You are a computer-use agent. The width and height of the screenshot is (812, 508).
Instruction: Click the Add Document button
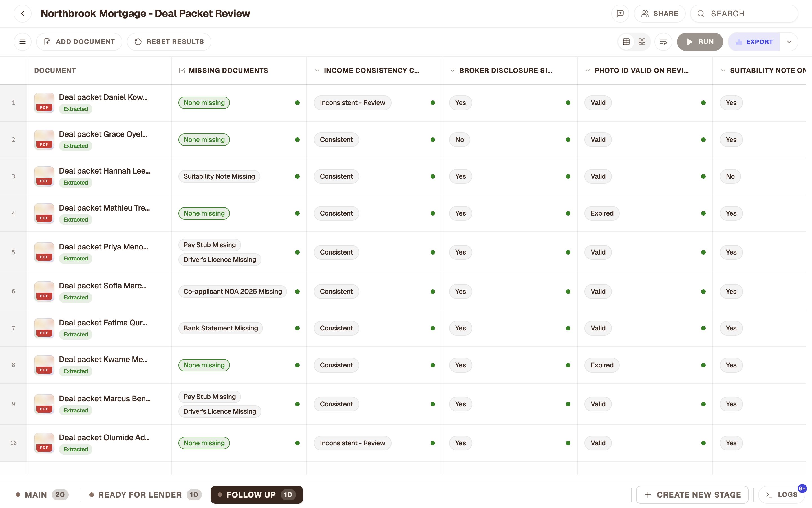[79, 42]
